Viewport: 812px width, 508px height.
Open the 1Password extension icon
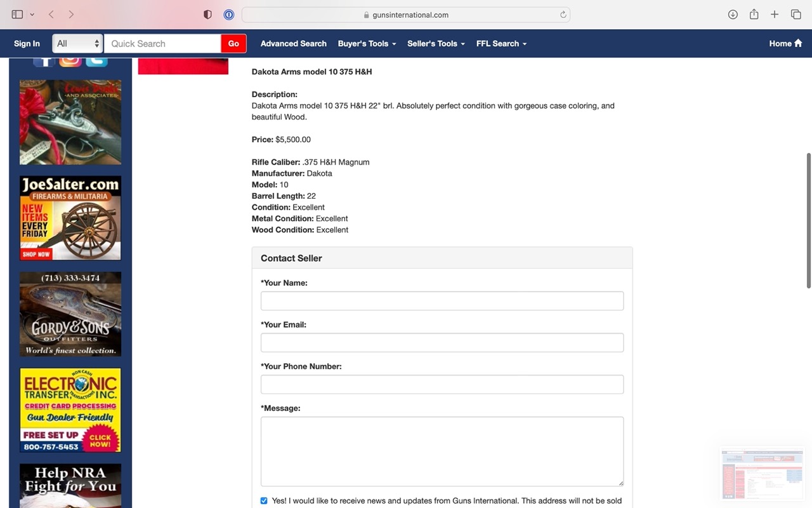(229, 15)
